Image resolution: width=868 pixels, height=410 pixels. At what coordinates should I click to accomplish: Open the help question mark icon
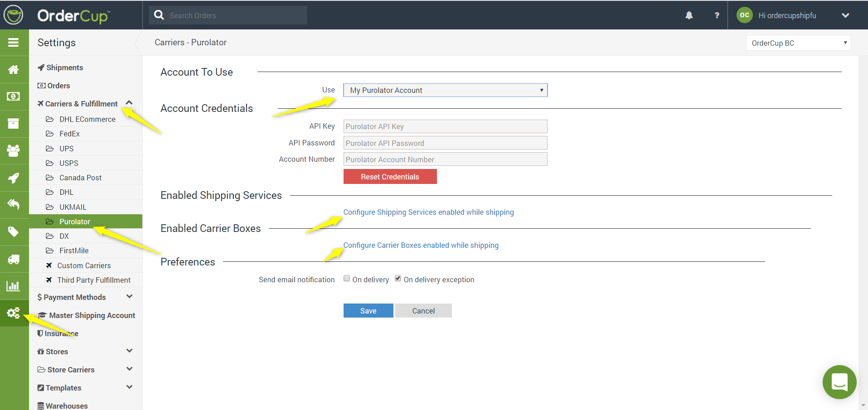(x=717, y=15)
